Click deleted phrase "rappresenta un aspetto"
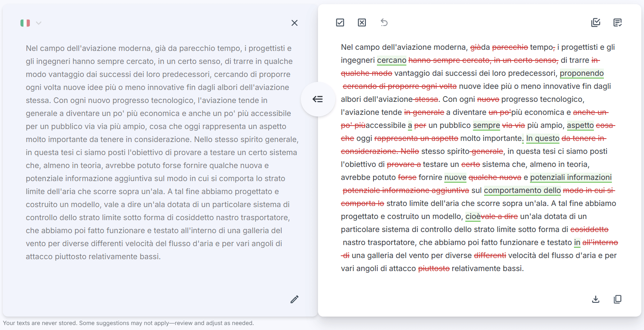This screenshot has width=644, height=330. (416, 138)
